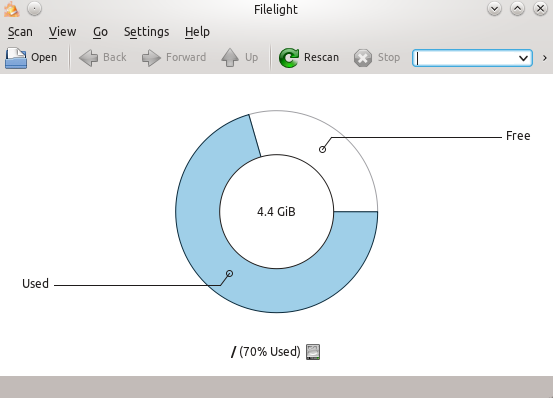Viewport: 553px width, 398px height.
Task: Open the Scan menu
Action: coord(20,32)
